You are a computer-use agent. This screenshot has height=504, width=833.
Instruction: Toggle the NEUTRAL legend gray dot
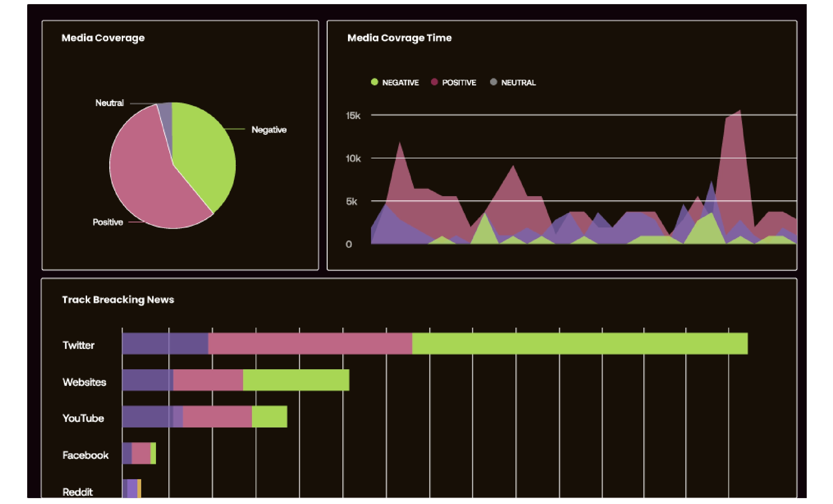[x=493, y=82]
